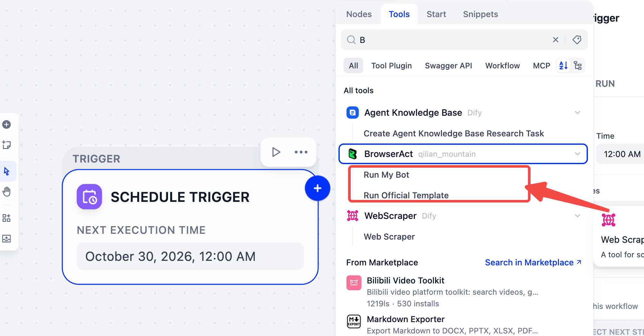Click the BrowserAct logo icon

(x=353, y=154)
